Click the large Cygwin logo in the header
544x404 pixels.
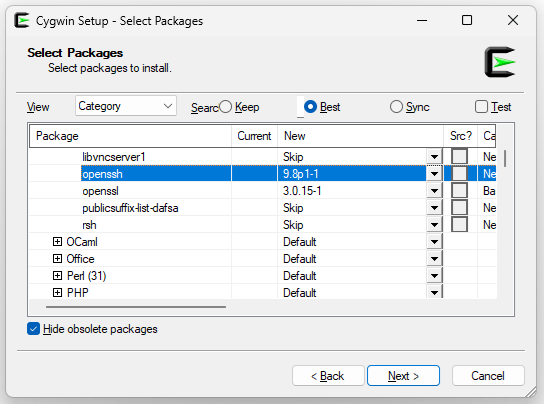500,62
